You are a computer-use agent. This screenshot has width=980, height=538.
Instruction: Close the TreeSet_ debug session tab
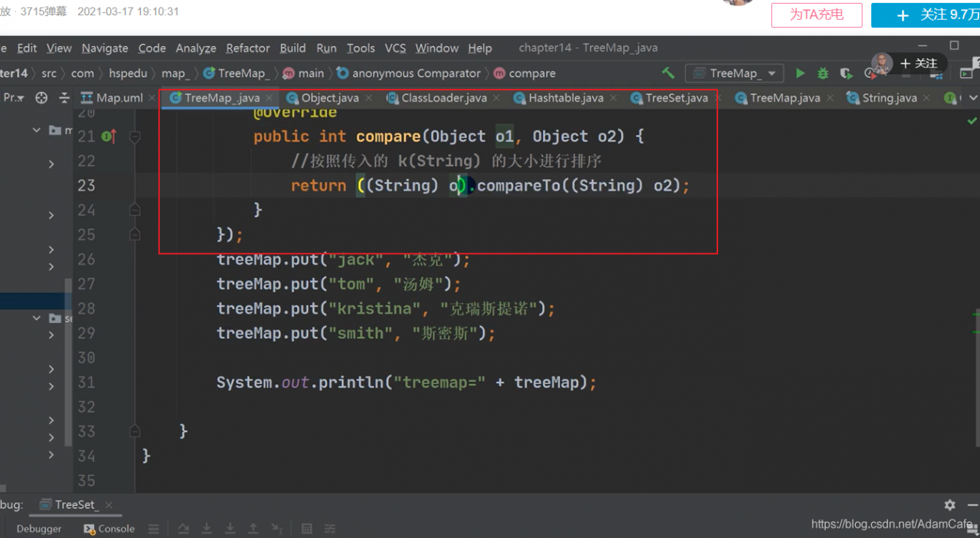click(x=108, y=505)
